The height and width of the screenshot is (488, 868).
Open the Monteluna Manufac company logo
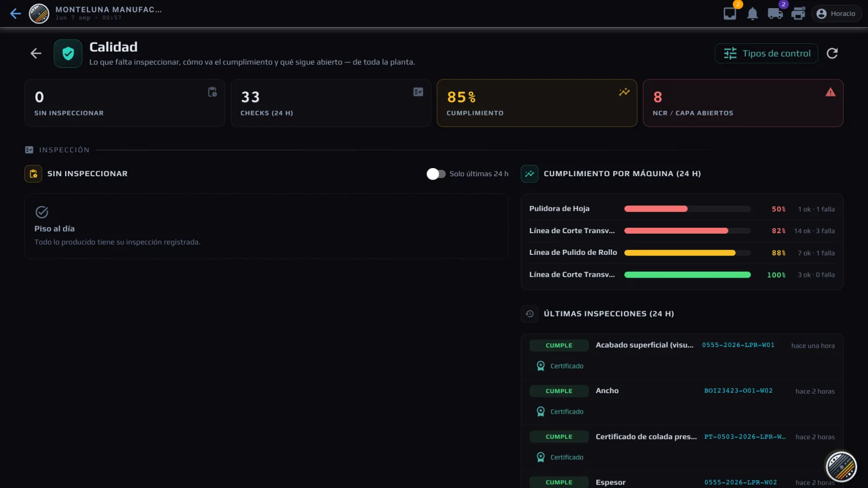click(x=39, y=14)
